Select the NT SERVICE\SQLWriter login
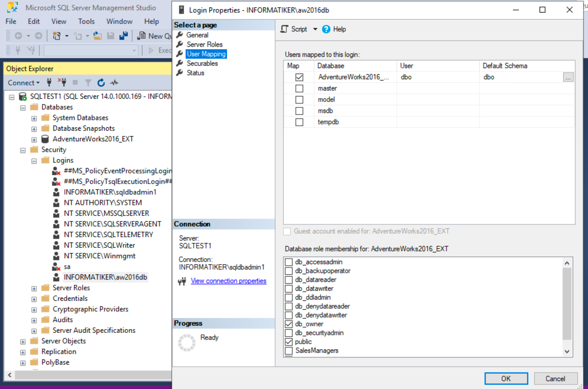The height and width of the screenshot is (389, 588). (x=99, y=245)
